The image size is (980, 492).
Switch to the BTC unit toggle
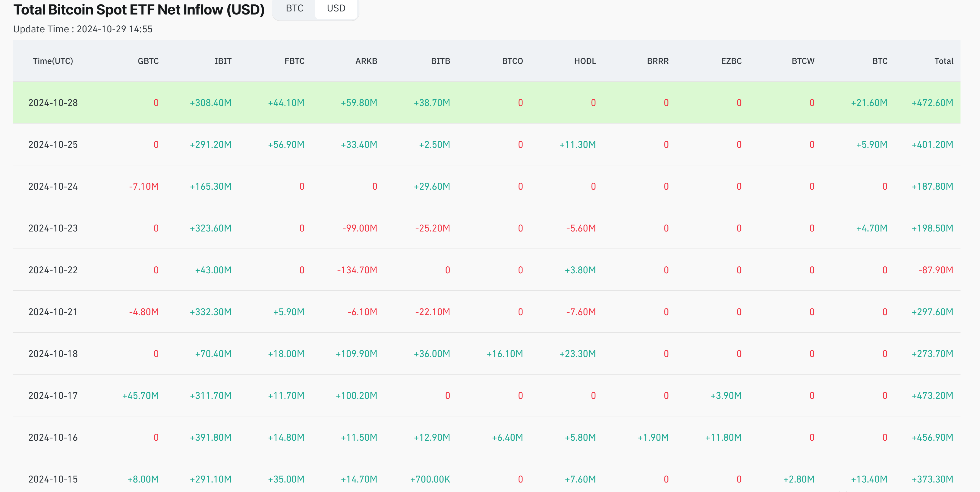pyautogui.click(x=295, y=8)
